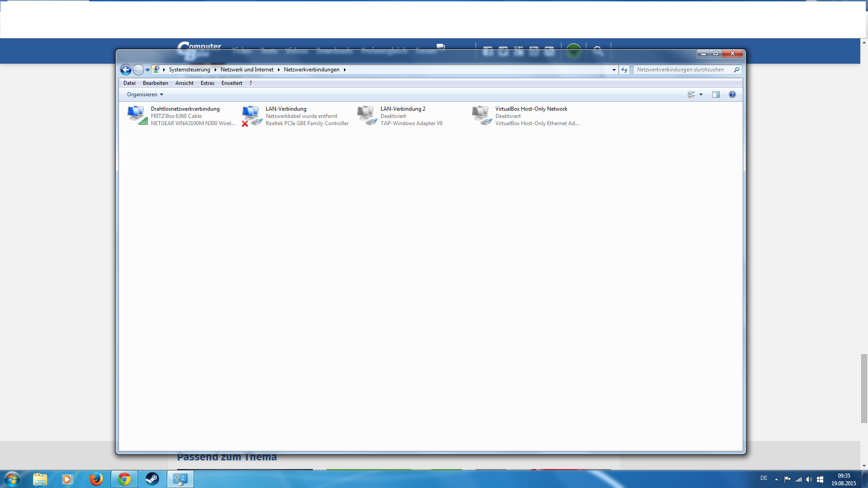Open Steam from the taskbar

tap(152, 479)
